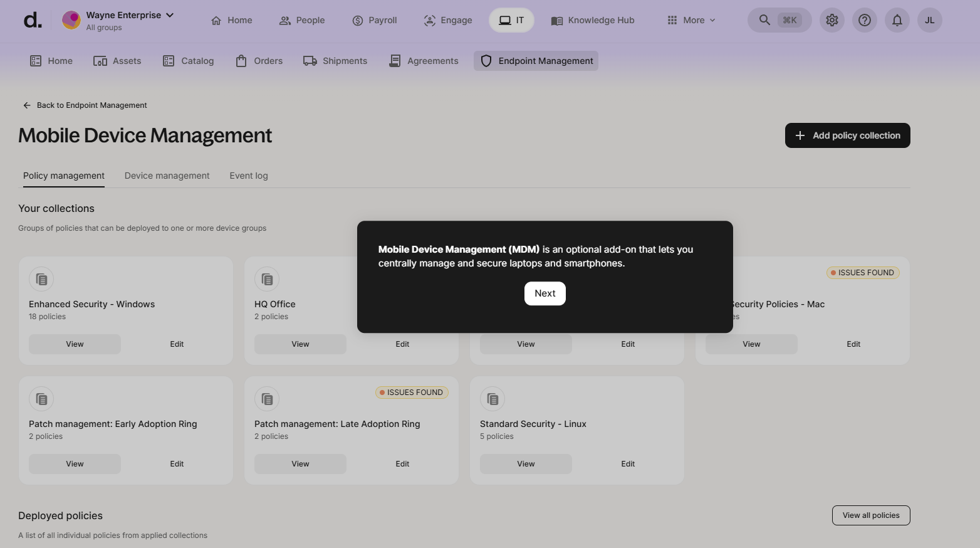The image size is (980, 548).
Task: Expand the Wayne Enterprise organization dropdown
Action: click(169, 15)
